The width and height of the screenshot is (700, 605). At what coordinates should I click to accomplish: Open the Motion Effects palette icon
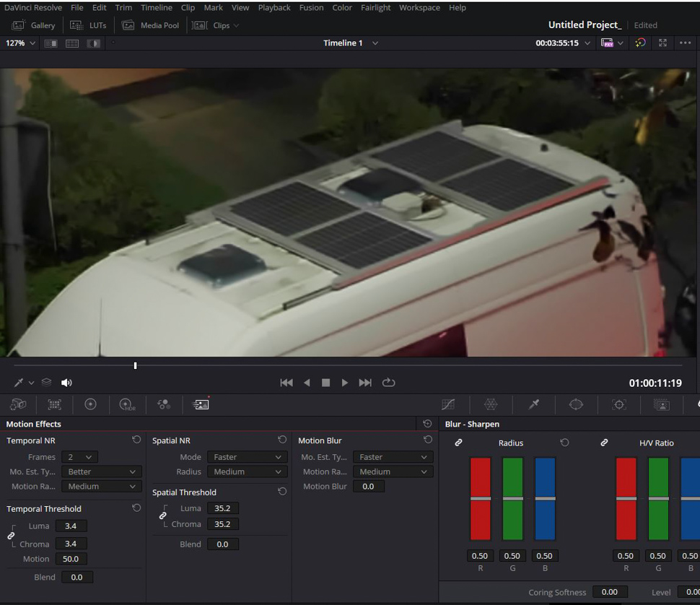coord(201,404)
